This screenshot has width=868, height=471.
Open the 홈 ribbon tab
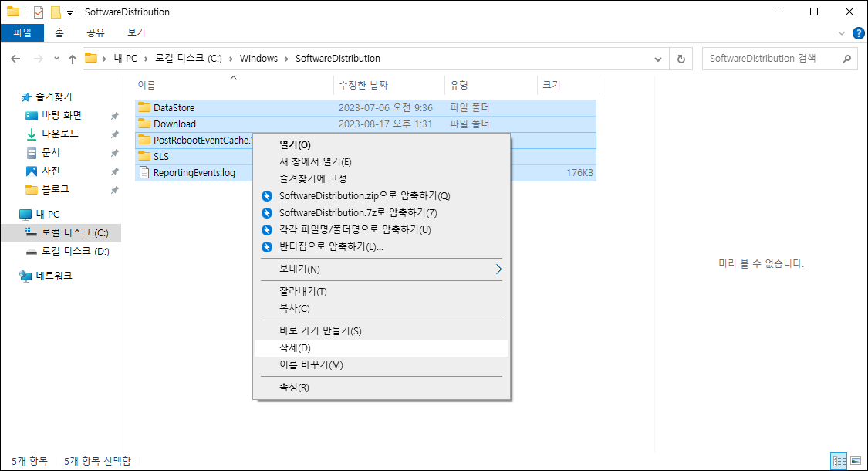tap(59, 32)
